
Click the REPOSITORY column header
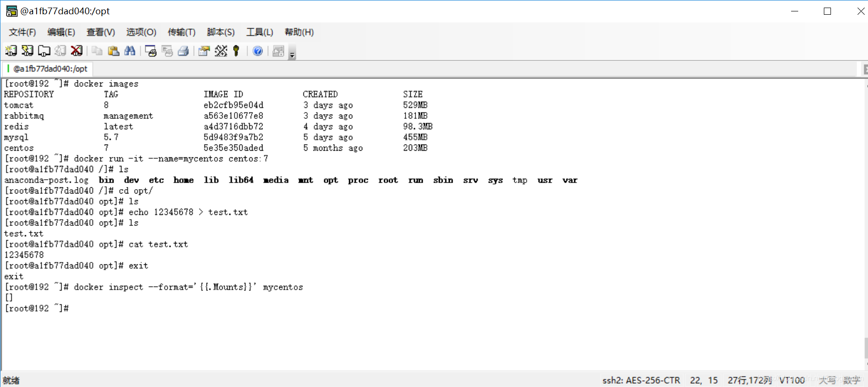(x=29, y=95)
